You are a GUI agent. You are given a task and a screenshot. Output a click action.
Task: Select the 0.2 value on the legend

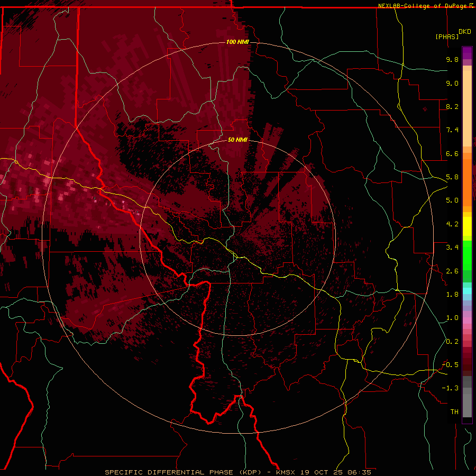[452, 342]
